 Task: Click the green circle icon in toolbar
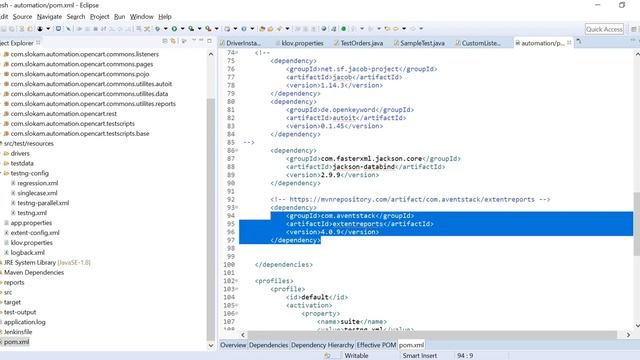click(343, 29)
